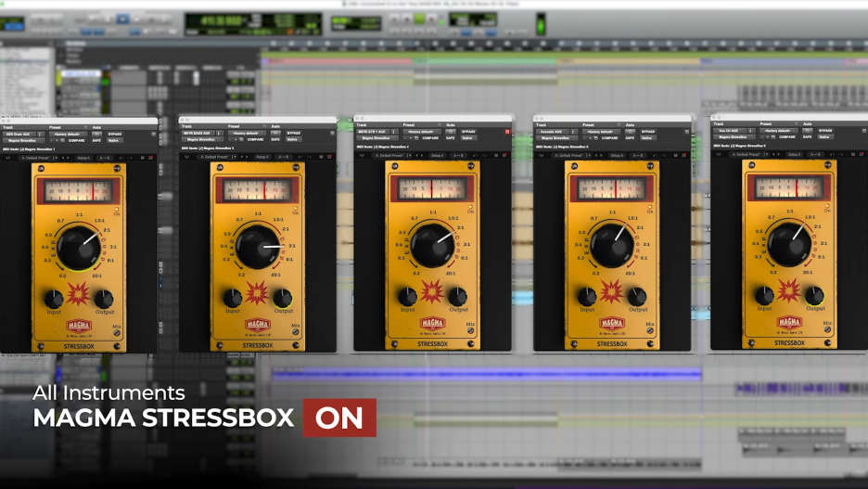Click COMPARE in the Vox Ctrl AUX plugin window
The image size is (868, 489).
[x=787, y=136]
